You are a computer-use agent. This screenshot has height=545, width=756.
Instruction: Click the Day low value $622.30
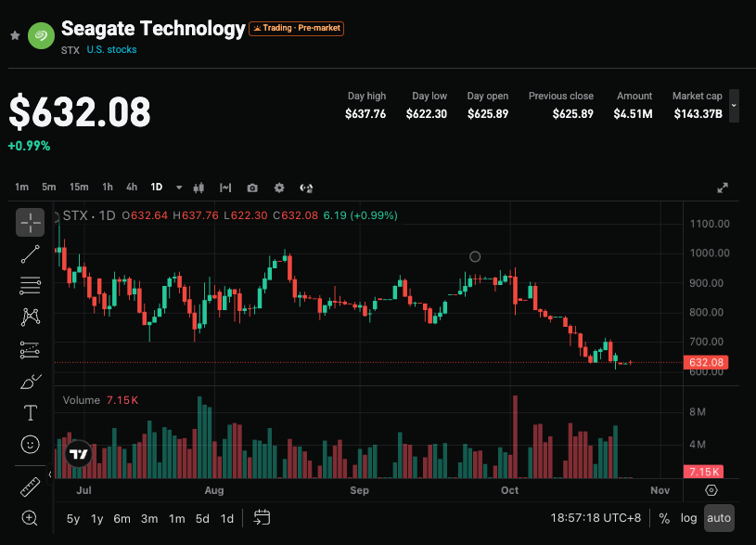click(x=427, y=114)
